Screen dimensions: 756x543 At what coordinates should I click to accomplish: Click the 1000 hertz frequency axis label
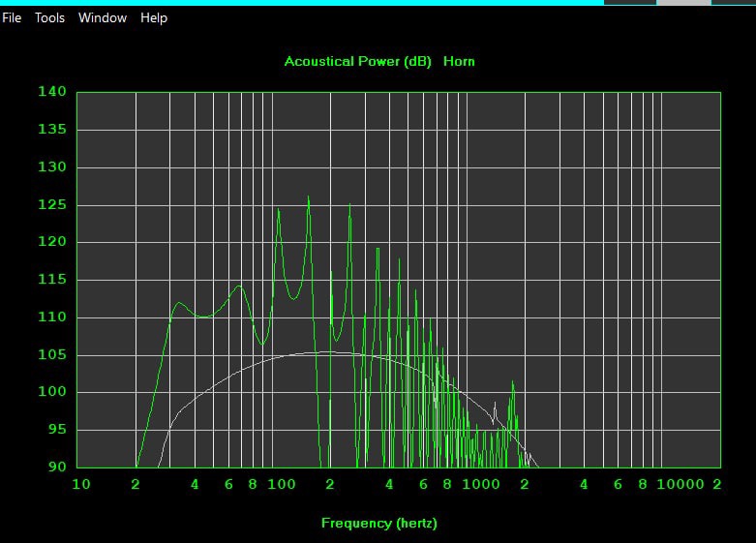(x=481, y=484)
